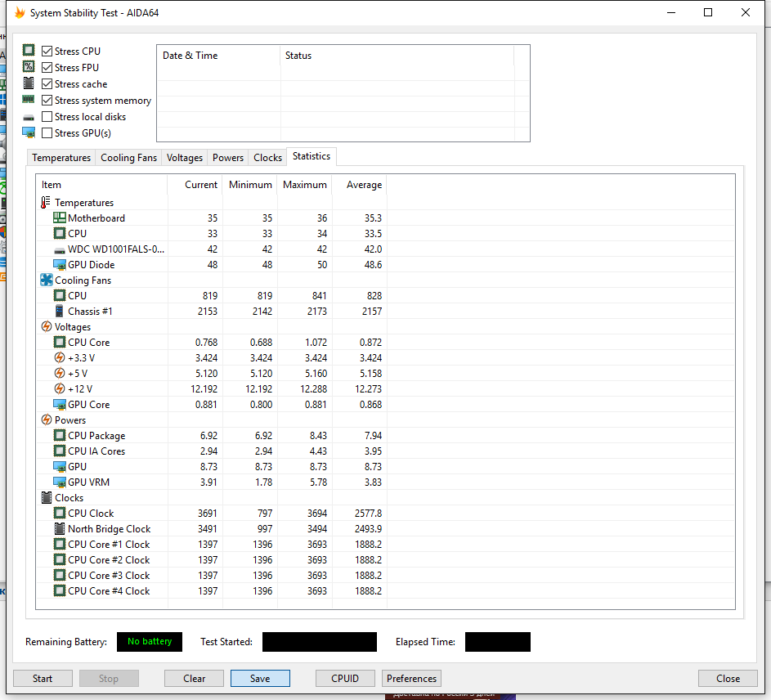Image resolution: width=771 pixels, height=700 pixels.
Task: Click the GPU Diode row icon
Action: coord(60,265)
